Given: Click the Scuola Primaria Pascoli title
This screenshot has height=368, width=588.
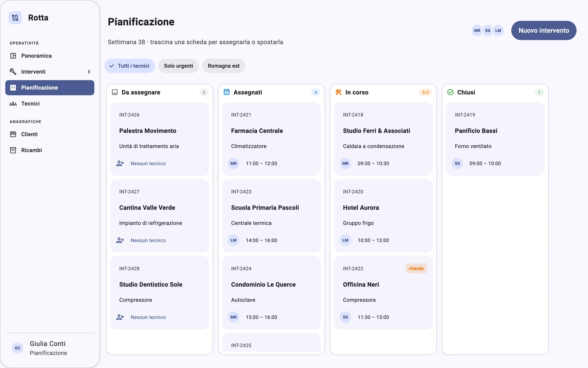Looking at the screenshot, I should 265,208.
